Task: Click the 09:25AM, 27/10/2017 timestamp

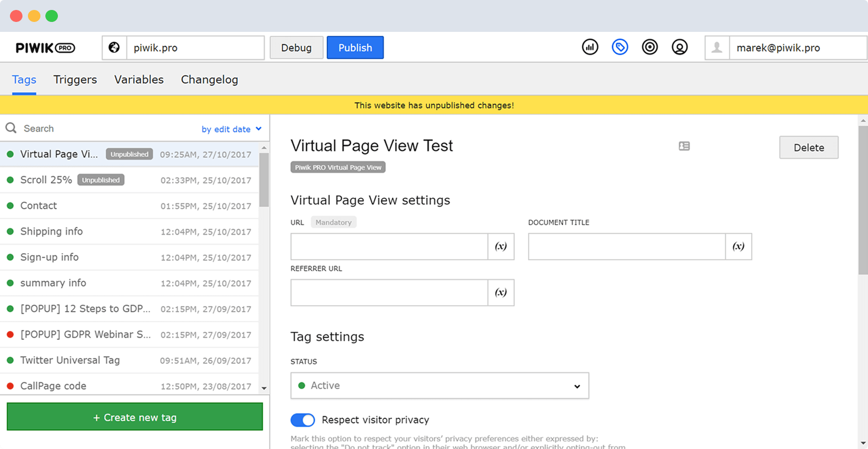Action: [x=206, y=154]
